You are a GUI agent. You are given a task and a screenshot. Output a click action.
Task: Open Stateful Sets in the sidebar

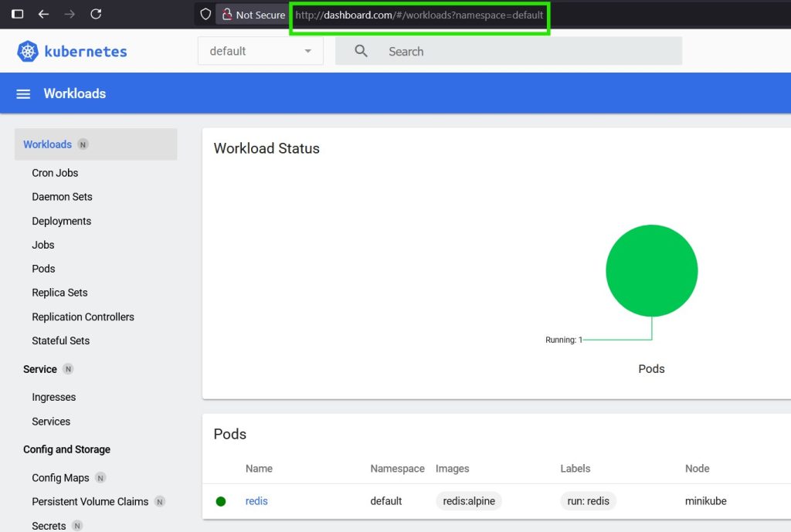[x=60, y=341]
